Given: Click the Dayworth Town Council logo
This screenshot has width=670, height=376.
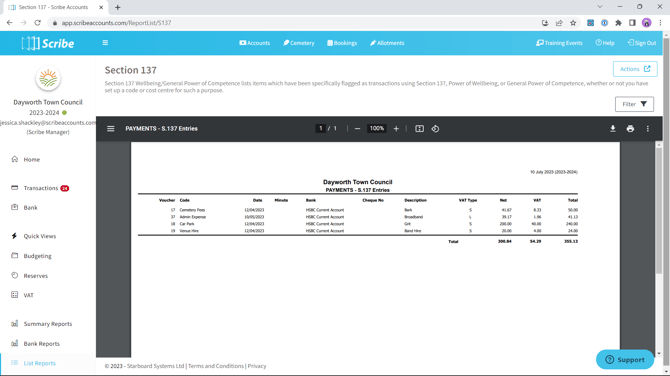Looking at the screenshot, I should point(48,79).
